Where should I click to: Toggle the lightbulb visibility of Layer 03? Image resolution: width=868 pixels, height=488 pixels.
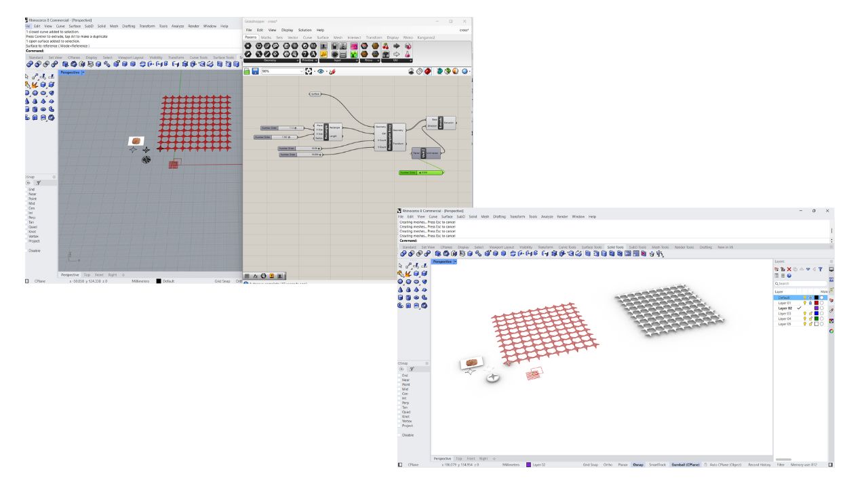[804, 313]
